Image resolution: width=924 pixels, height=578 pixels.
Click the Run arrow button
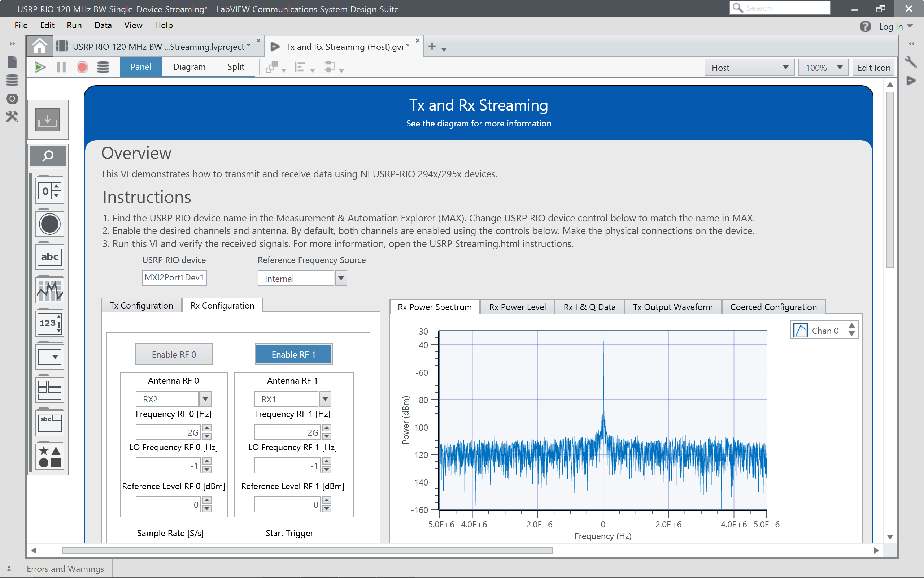pyautogui.click(x=40, y=67)
